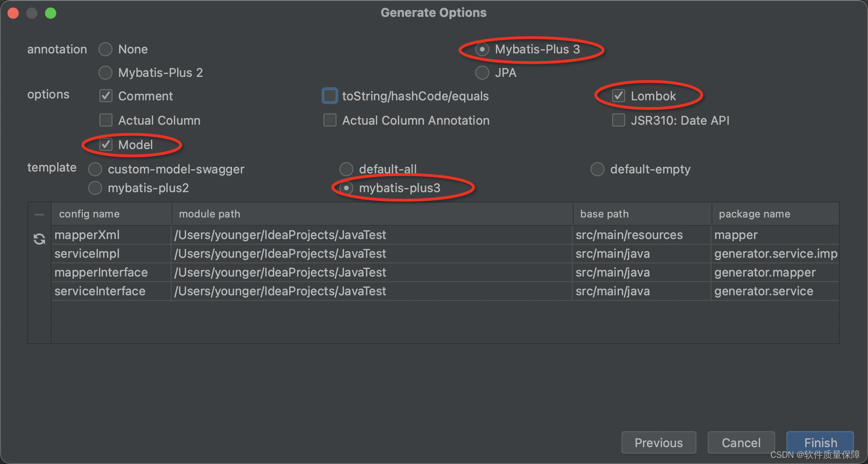
Task: Click generator.service.imp package cell
Action: [775, 254]
